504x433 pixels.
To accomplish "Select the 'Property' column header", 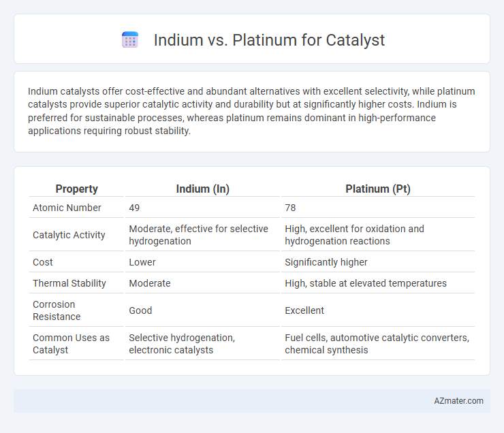I will tap(76, 189).
